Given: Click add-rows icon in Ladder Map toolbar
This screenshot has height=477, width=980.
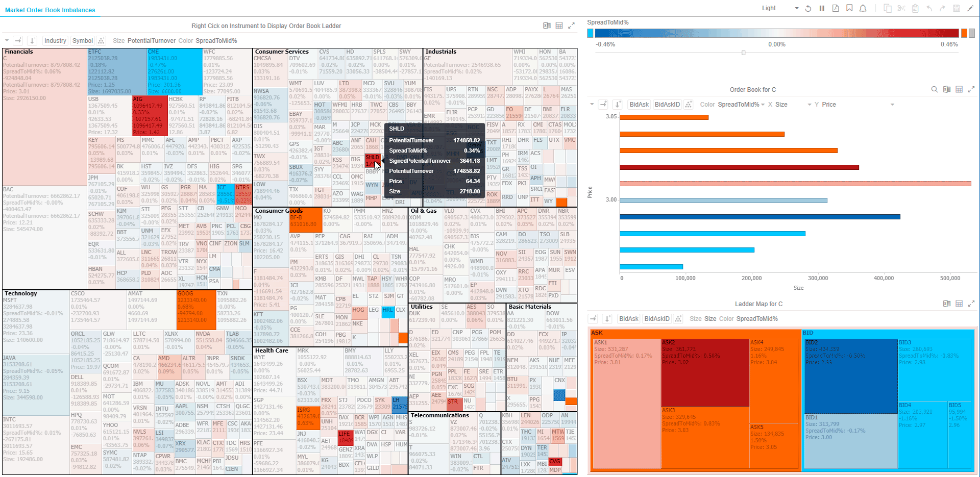Looking at the screenshot, I should pos(607,318).
